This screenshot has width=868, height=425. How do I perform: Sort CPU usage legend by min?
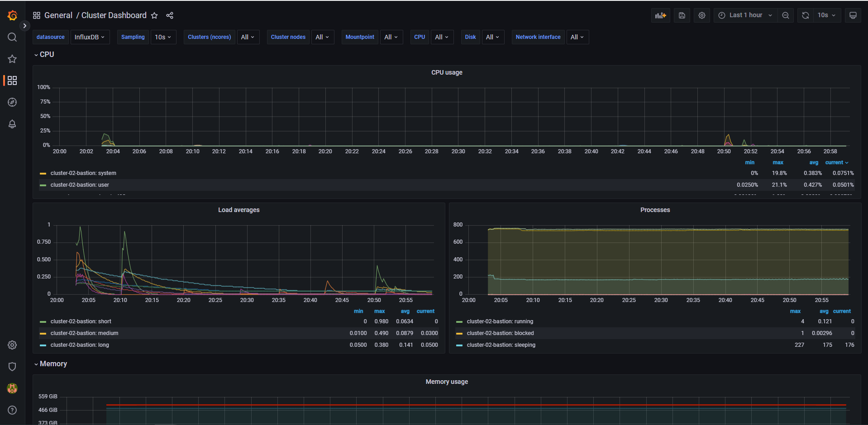click(750, 162)
